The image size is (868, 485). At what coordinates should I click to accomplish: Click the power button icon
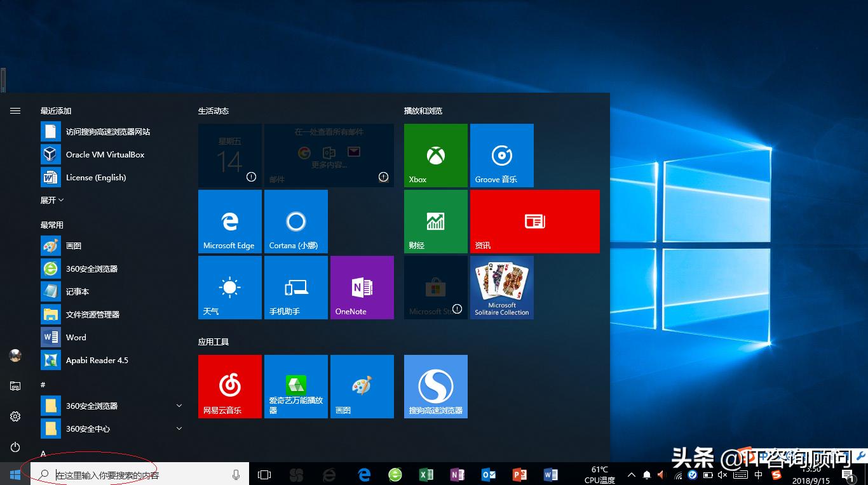click(x=15, y=447)
